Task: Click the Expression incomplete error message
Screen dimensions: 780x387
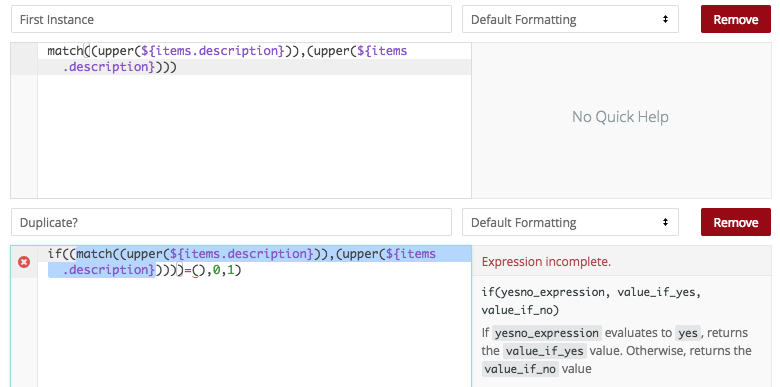Action: [x=546, y=262]
